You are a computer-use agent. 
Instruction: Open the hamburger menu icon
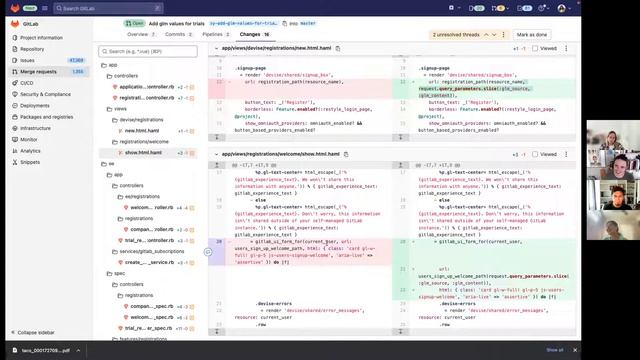click(x=45, y=8)
